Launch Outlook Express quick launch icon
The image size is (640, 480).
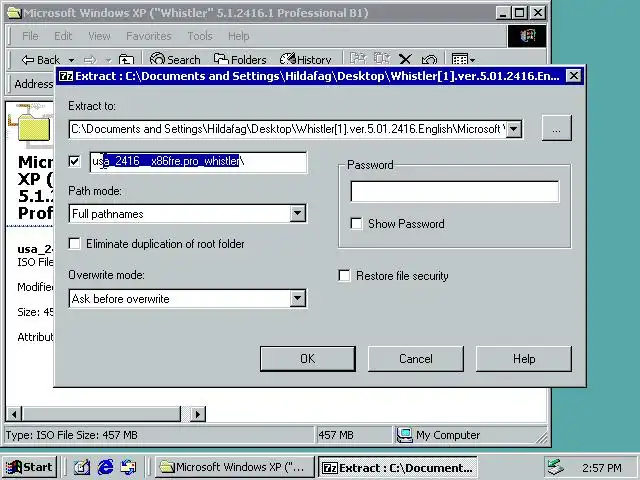[x=129, y=467]
